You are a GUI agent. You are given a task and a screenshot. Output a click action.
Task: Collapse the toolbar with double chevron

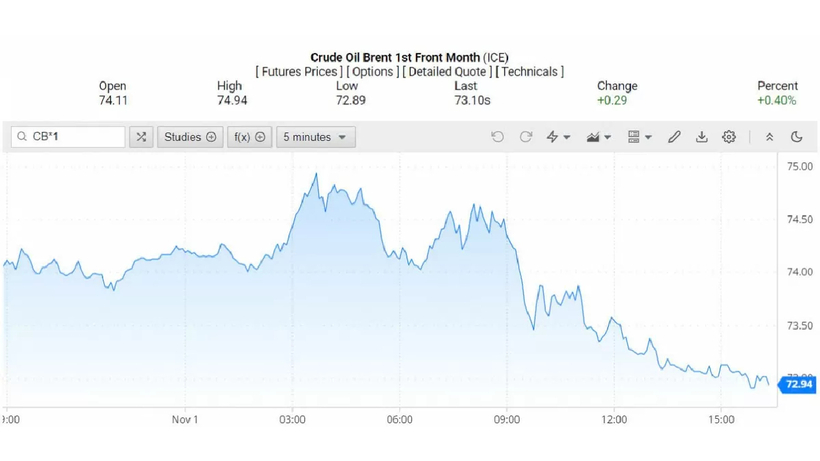[769, 137]
